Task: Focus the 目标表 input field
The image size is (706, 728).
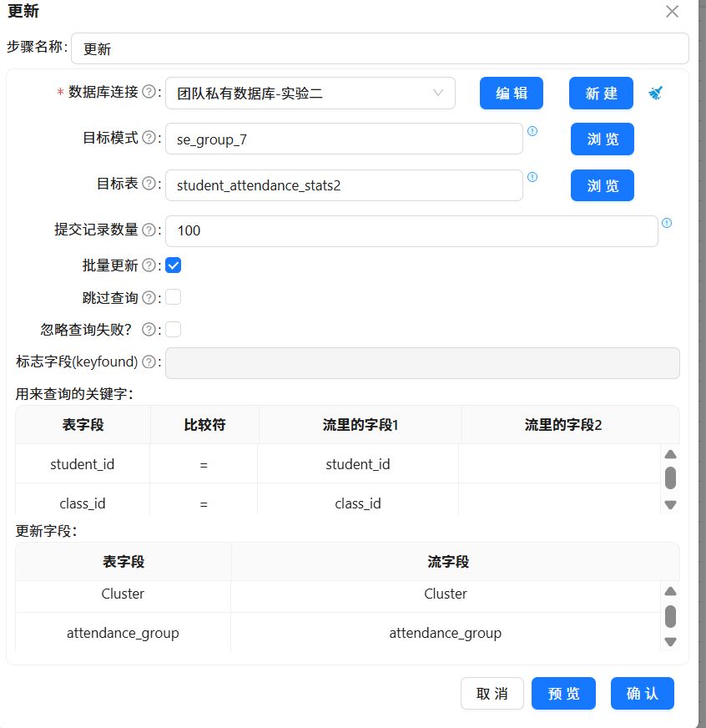Action: pyautogui.click(x=344, y=185)
